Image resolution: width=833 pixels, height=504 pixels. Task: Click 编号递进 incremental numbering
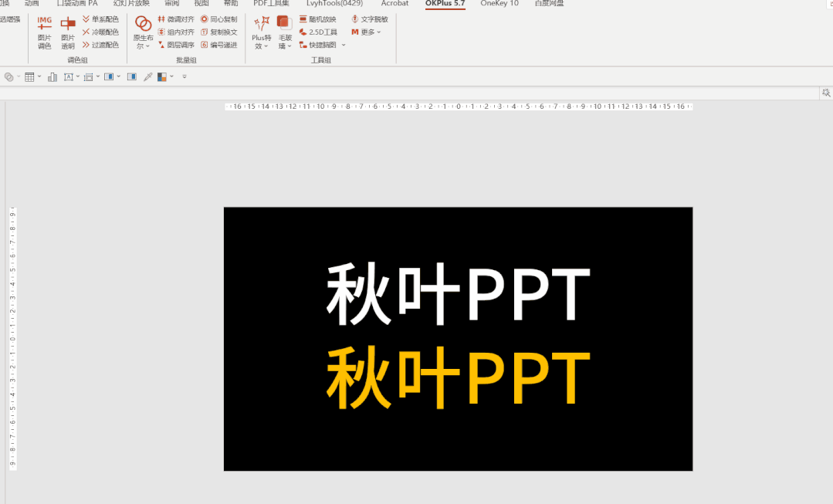pos(219,45)
